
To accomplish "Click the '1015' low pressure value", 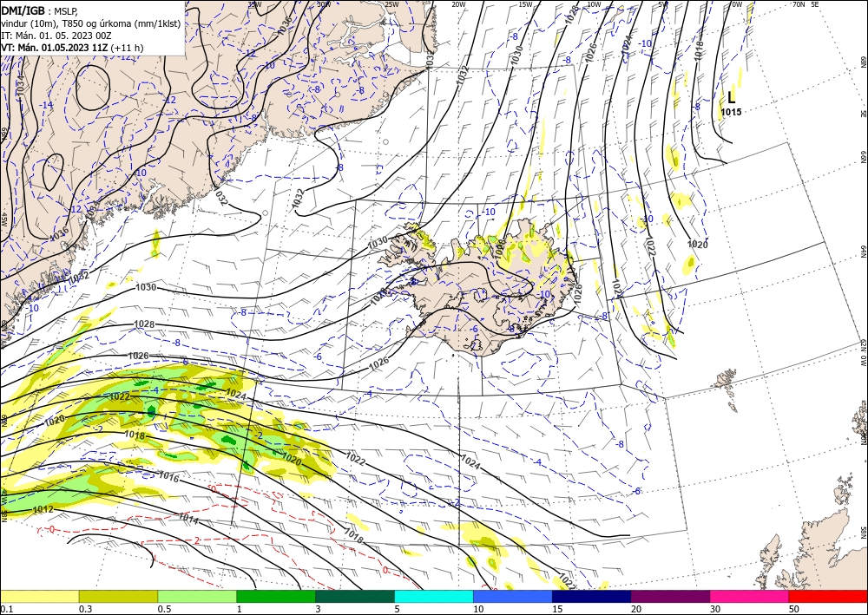I will point(731,112).
